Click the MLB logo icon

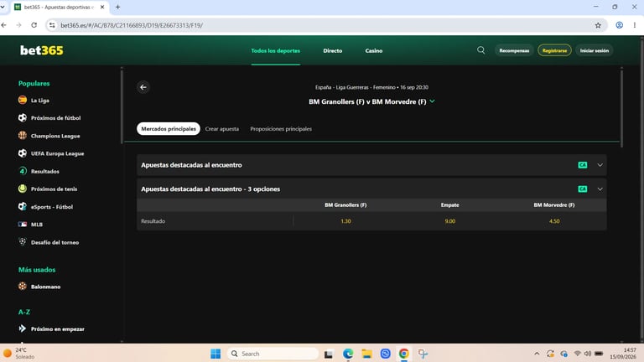point(23,224)
